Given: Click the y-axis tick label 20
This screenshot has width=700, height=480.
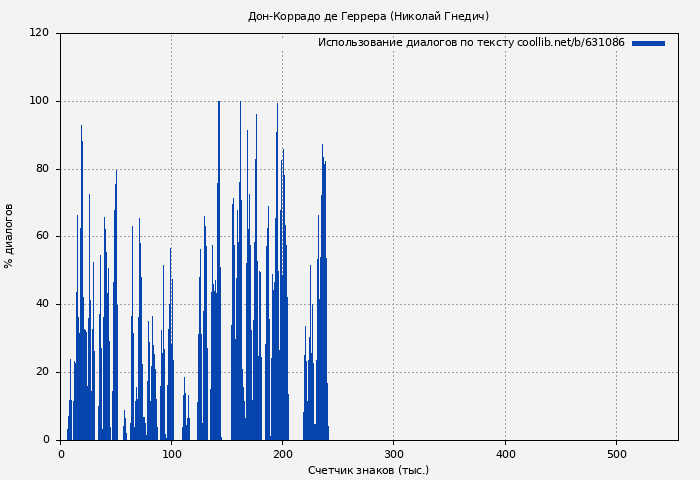Looking at the screenshot, I should (42, 372).
